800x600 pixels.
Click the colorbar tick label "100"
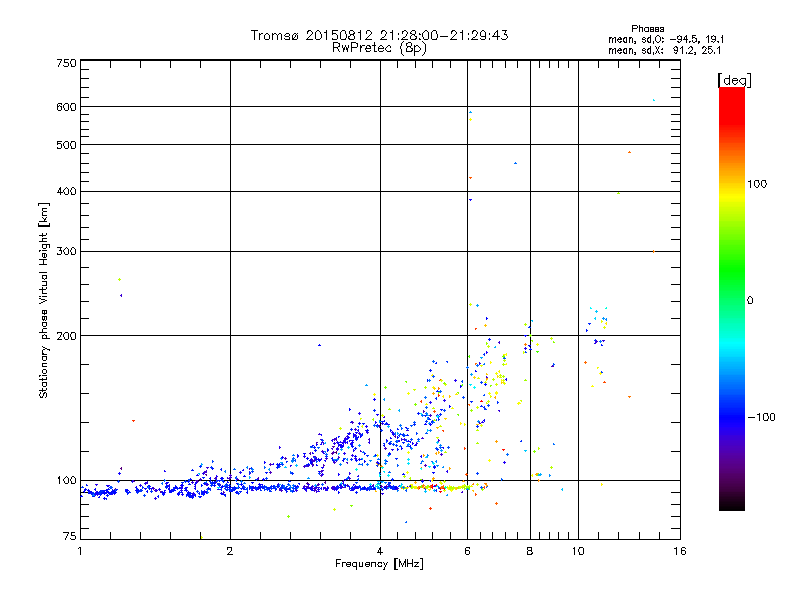(x=757, y=184)
